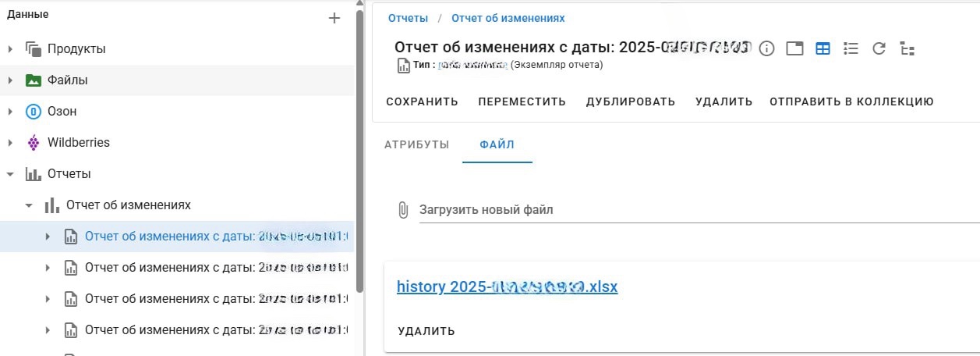Screen dimensions: 980x356
Task: Click the ДУБЛИРОВАТЬ button
Action: [631, 101]
